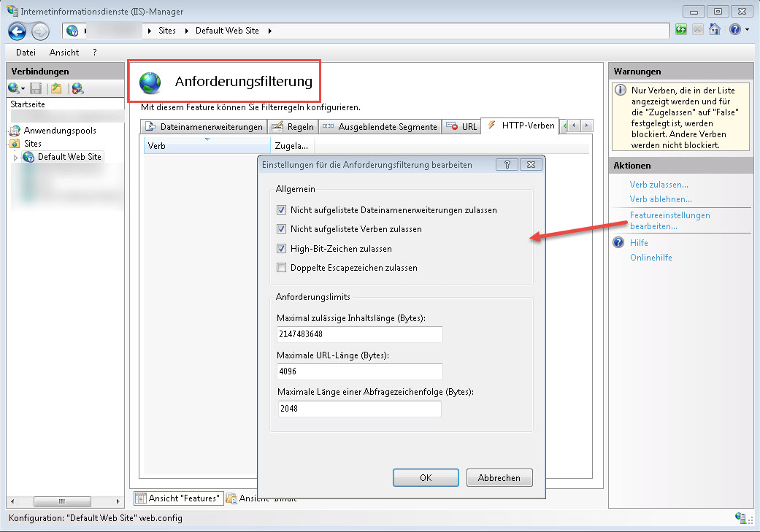The width and height of the screenshot is (760, 532).
Task: Enable Doppelte Escapezeichen zulassen checkbox
Action: (282, 268)
